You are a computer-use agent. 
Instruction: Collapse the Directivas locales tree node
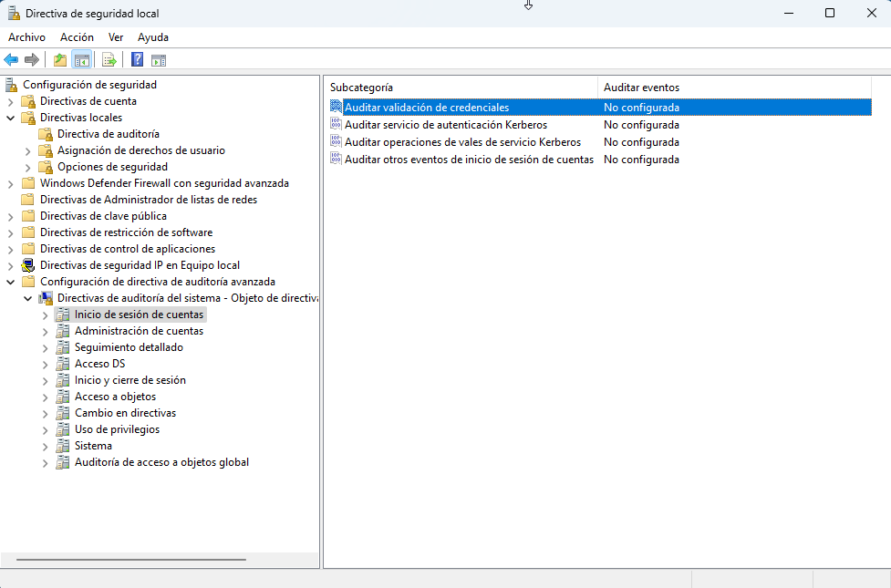[10, 117]
